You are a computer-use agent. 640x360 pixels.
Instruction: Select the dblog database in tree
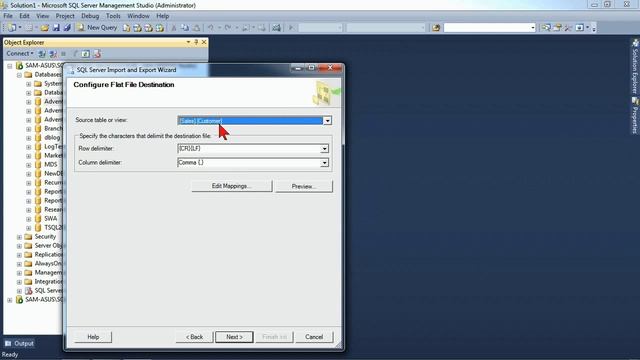(52, 138)
